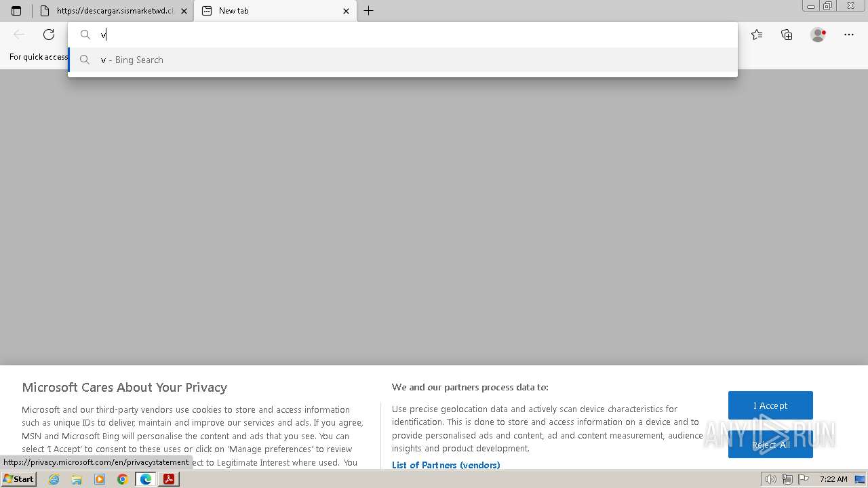The height and width of the screenshot is (488, 868).
Task: Select the New tab tab
Action: click(275, 11)
